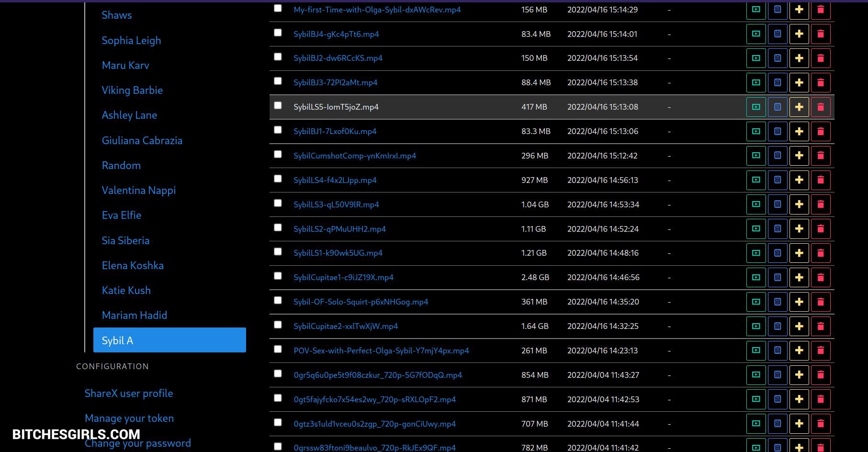Select the highlighted Sybil A sidebar item
This screenshot has width=868, height=452.
(x=169, y=340)
